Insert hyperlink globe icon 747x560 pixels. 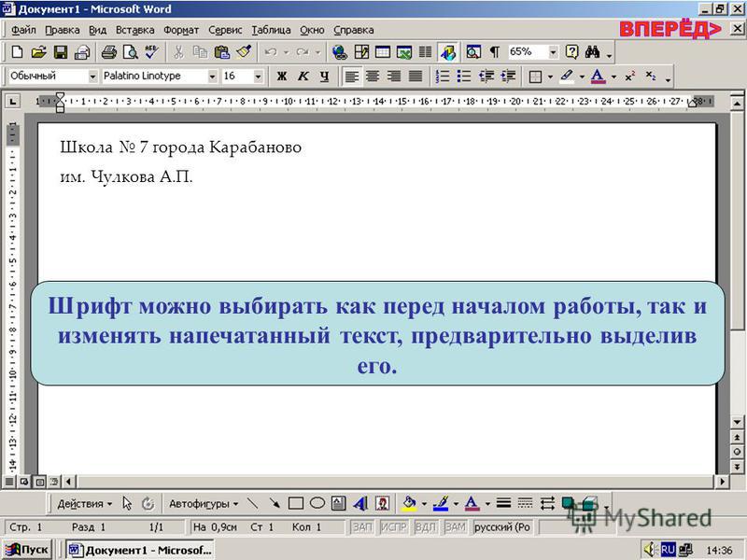pos(340,52)
